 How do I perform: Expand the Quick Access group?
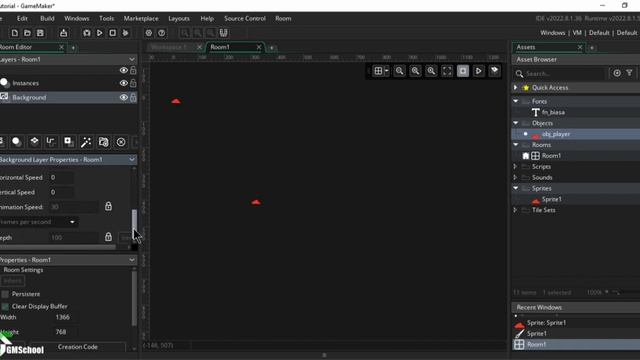(x=515, y=87)
